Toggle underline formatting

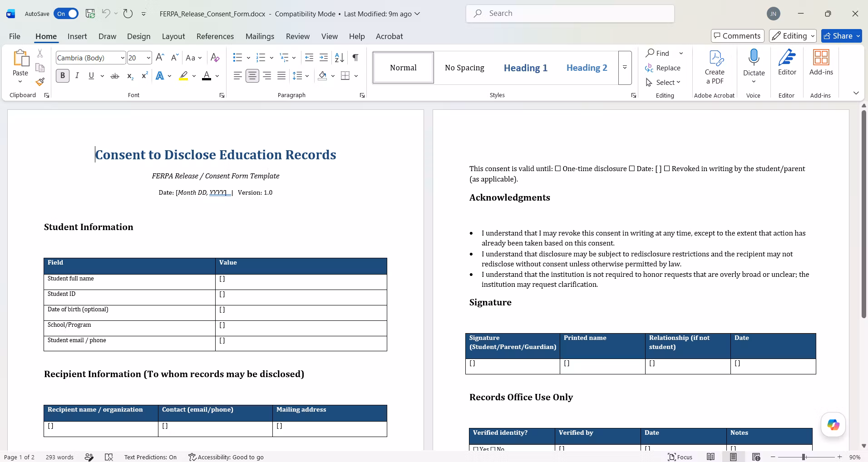pos(91,76)
